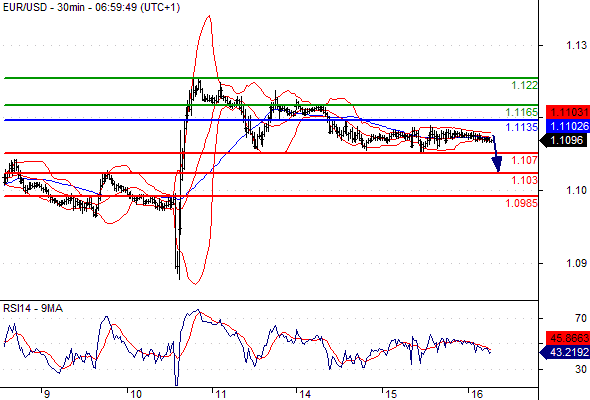Click the RSI14 - 9MA indicator title
The width and height of the screenshot is (590, 400).
[x=33, y=309]
